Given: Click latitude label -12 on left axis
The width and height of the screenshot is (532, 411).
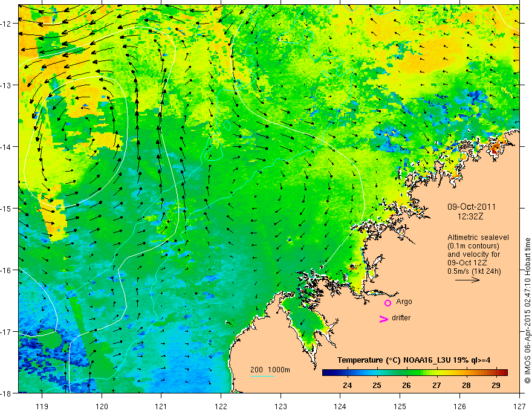Looking at the screenshot, I should tap(7, 24).
